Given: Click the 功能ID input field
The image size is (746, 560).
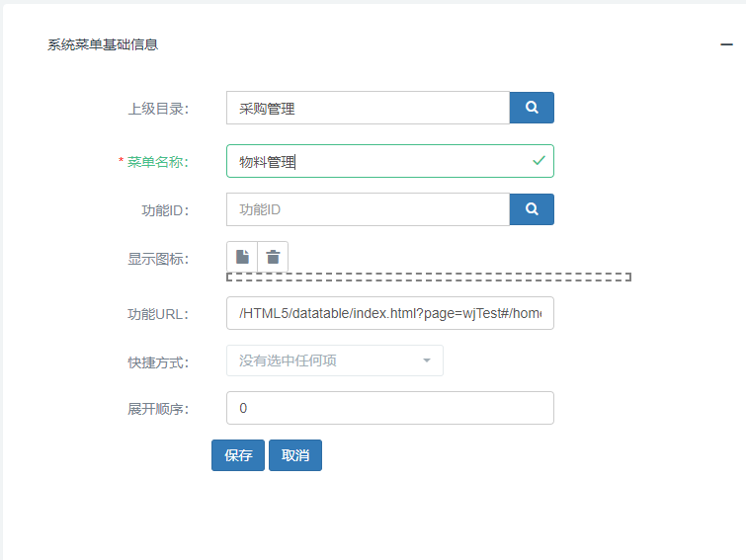Looking at the screenshot, I should pos(368,209).
